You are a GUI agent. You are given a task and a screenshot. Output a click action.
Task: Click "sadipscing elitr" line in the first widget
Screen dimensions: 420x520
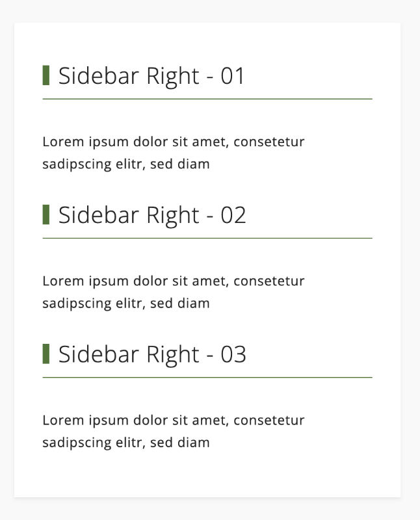click(126, 164)
